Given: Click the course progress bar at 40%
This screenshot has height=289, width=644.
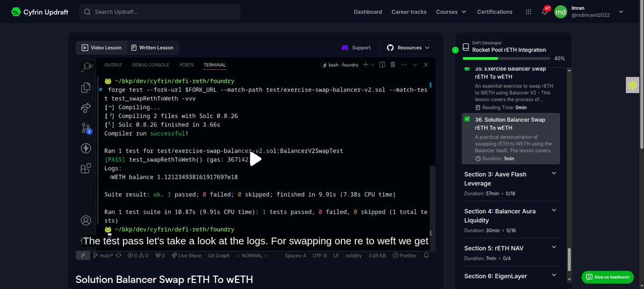Looking at the screenshot, I should pos(506,58).
